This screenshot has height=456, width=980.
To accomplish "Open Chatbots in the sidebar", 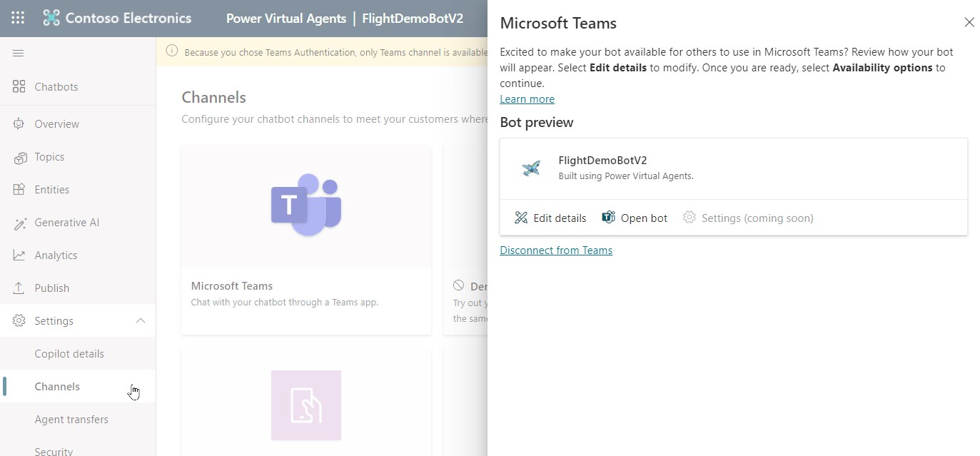I will (56, 87).
